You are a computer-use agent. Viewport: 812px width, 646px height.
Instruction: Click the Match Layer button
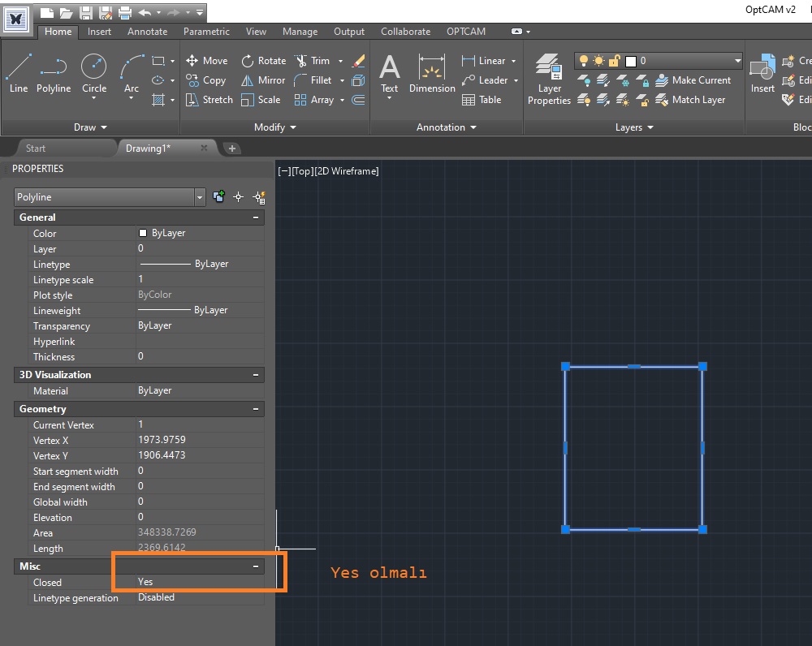(x=690, y=100)
